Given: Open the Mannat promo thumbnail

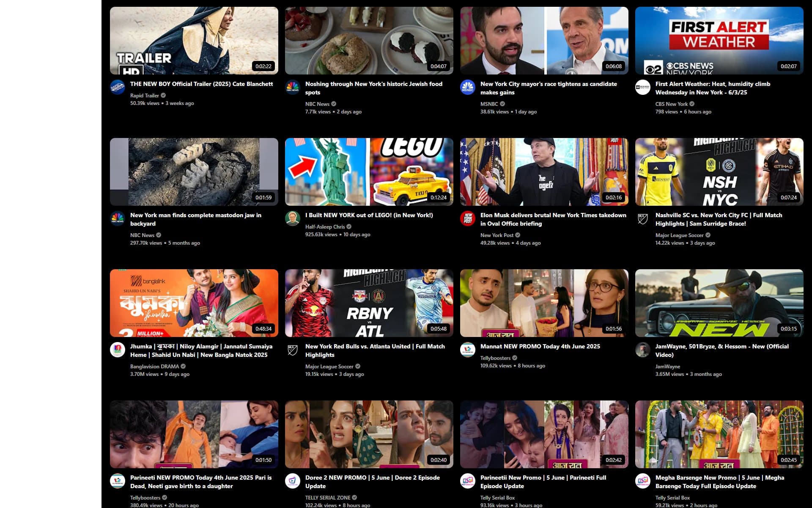Looking at the screenshot, I should point(544,303).
